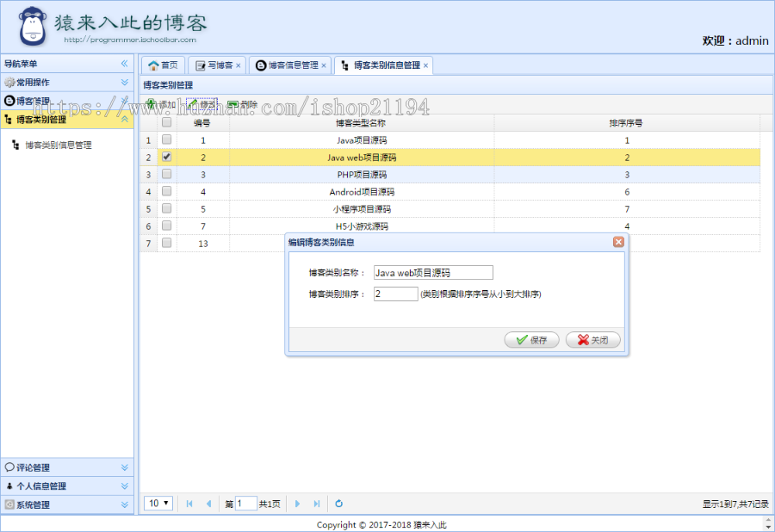Click the 关闭 (Close) button in dialog
The image size is (775, 532).
[592, 339]
